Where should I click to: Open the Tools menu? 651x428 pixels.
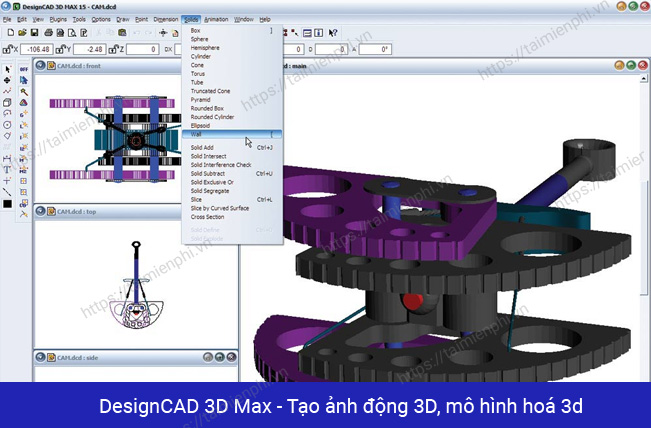tap(79, 20)
